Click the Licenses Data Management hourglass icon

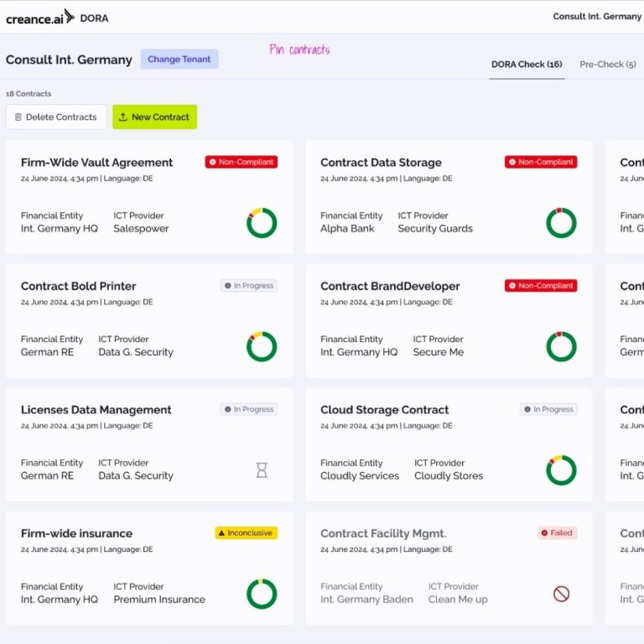[262, 470]
